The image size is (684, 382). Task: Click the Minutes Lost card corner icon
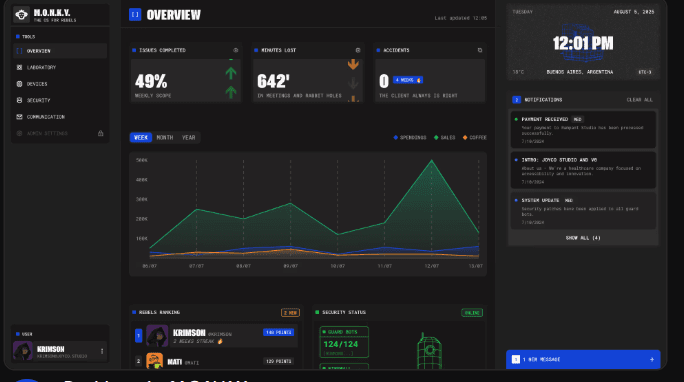pos(358,50)
